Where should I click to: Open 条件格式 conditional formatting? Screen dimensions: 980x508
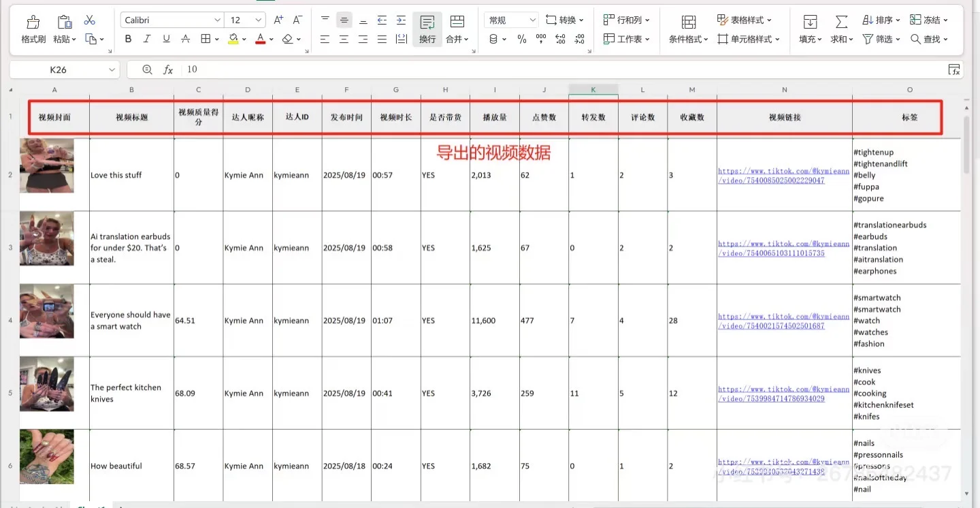click(x=688, y=30)
